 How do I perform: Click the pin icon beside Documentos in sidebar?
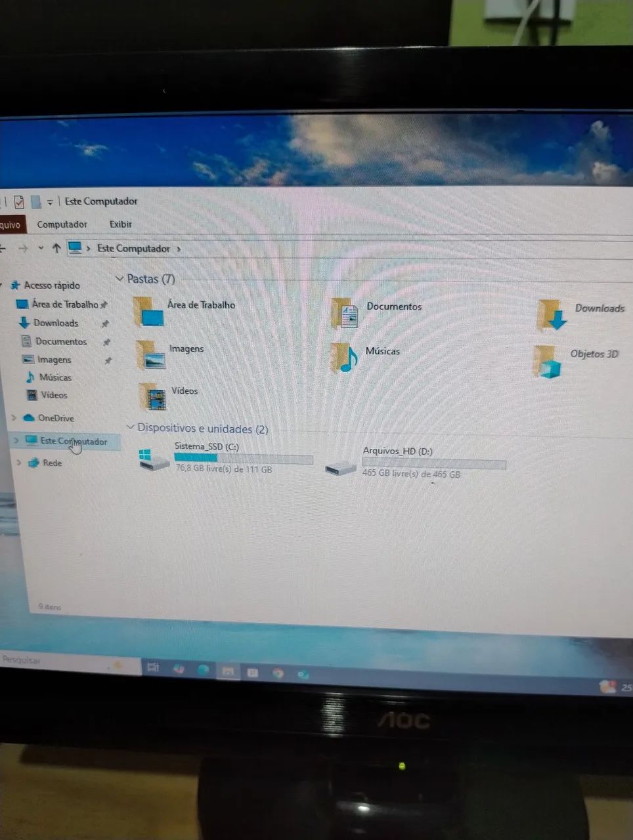[x=106, y=342]
